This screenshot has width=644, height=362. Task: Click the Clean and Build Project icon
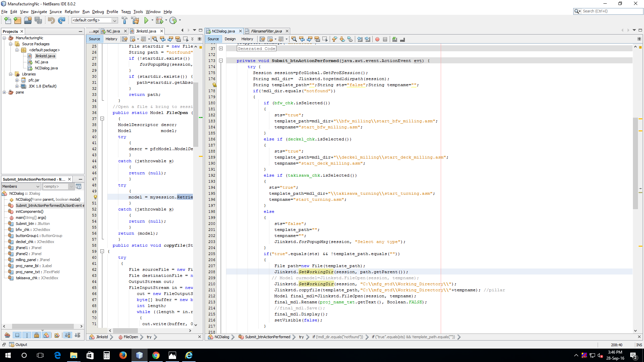tap(135, 20)
